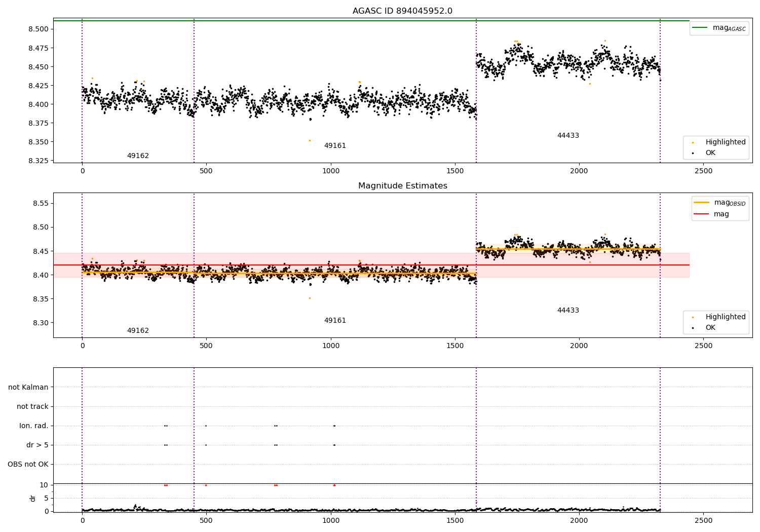Screen dimensions: 760x532
Task: Click the 'OBS not OK' axis label
Action: [x=28, y=464]
